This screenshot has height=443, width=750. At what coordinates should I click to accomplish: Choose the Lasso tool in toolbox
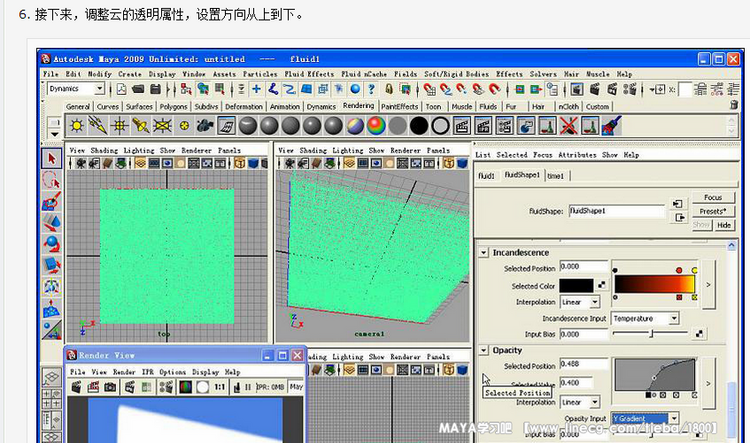[x=52, y=180]
